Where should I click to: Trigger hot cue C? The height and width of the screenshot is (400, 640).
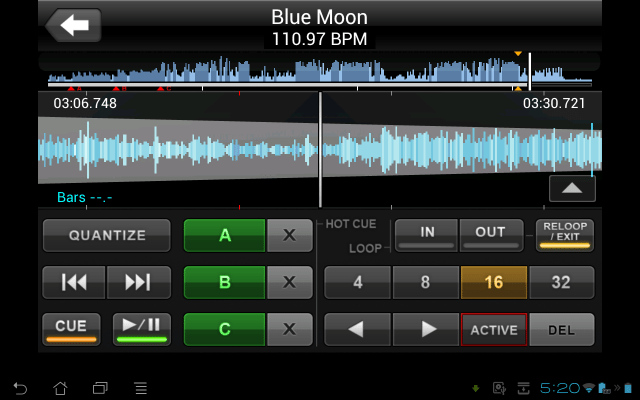[225, 329]
